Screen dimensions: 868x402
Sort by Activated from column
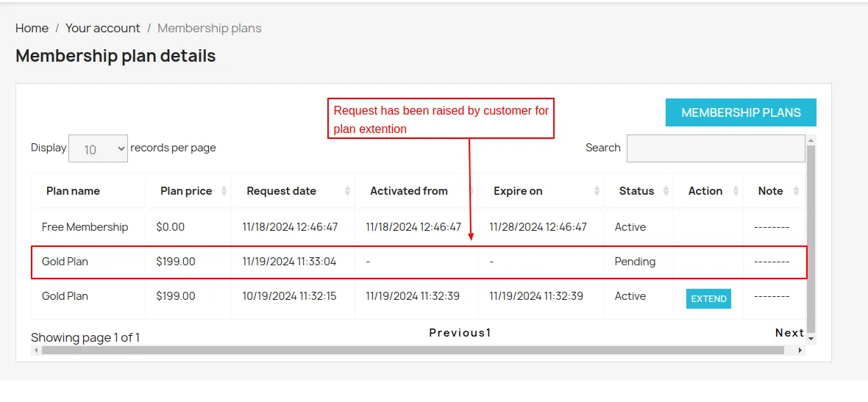pyautogui.click(x=409, y=191)
